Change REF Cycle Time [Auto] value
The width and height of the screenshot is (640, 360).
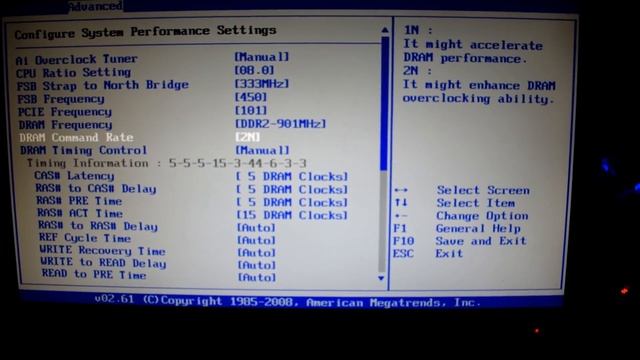(x=257, y=240)
